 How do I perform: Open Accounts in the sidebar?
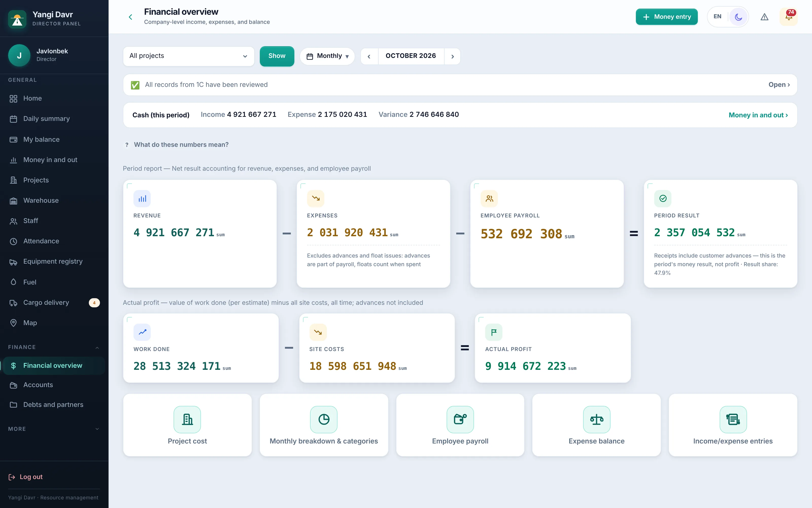point(54,385)
